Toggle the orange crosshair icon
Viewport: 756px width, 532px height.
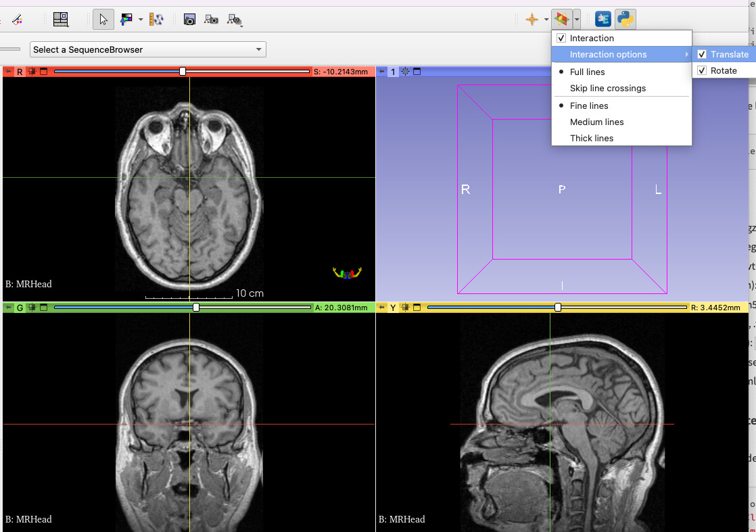(531, 20)
